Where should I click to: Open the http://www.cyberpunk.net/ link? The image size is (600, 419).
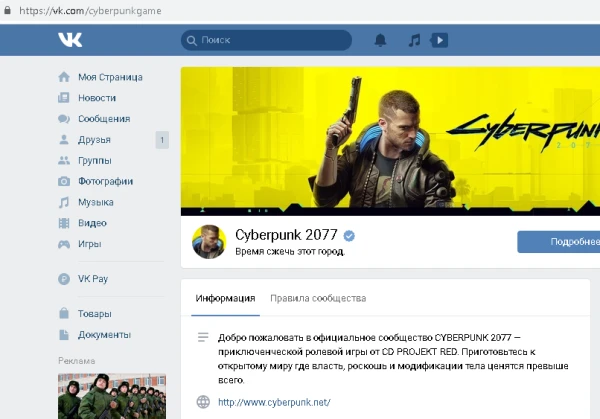click(274, 402)
